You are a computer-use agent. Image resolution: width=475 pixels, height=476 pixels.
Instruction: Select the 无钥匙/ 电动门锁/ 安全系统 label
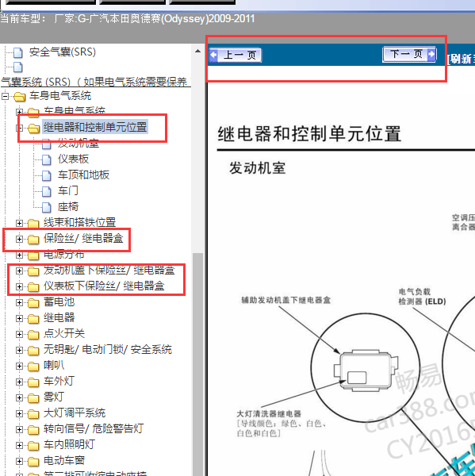click(108, 349)
